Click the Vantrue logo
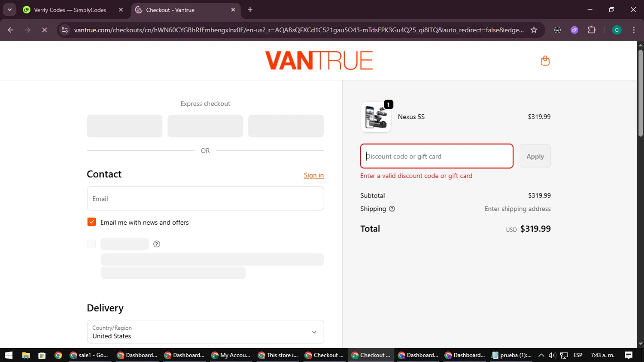 pyautogui.click(x=319, y=61)
